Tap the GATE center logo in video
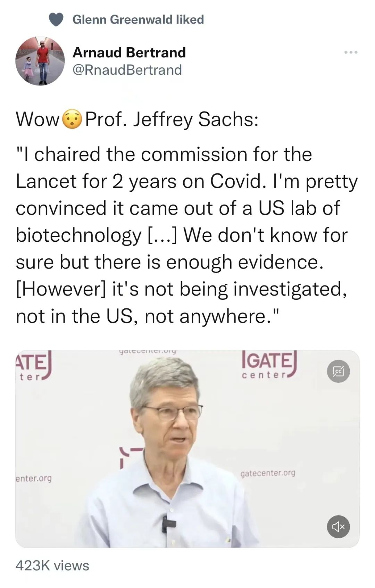The image size is (375, 588). [x=268, y=365]
